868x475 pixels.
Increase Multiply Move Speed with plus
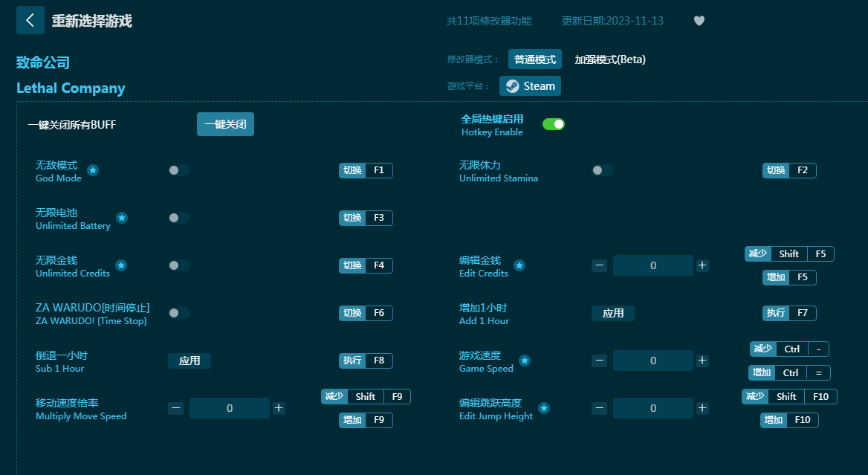pyautogui.click(x=279, y=408)
